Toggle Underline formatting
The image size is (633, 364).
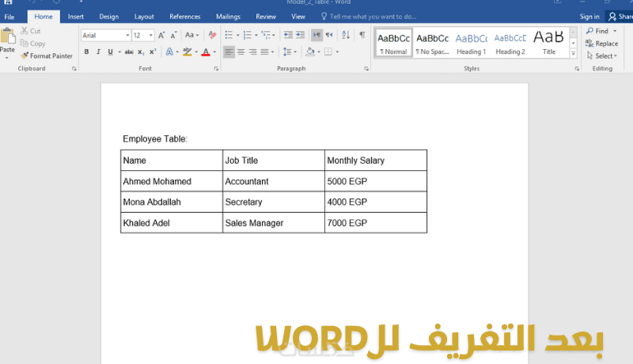coord(110,51)
